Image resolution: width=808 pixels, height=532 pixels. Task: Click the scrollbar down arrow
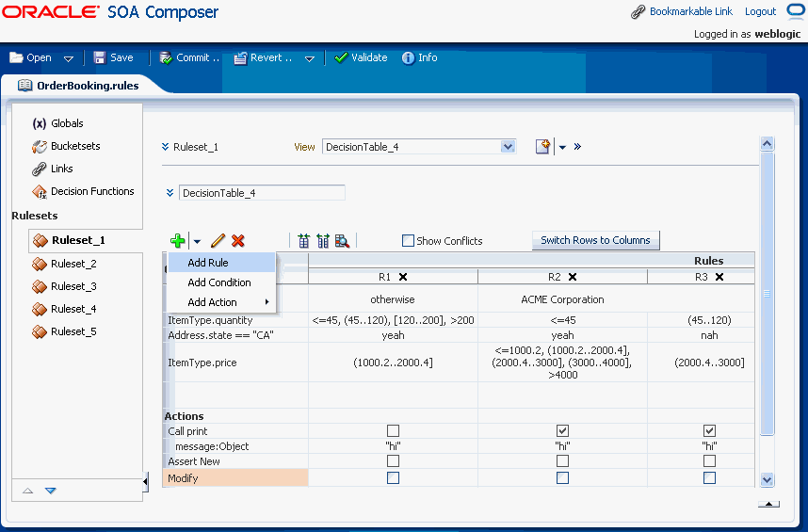[767, 480]
